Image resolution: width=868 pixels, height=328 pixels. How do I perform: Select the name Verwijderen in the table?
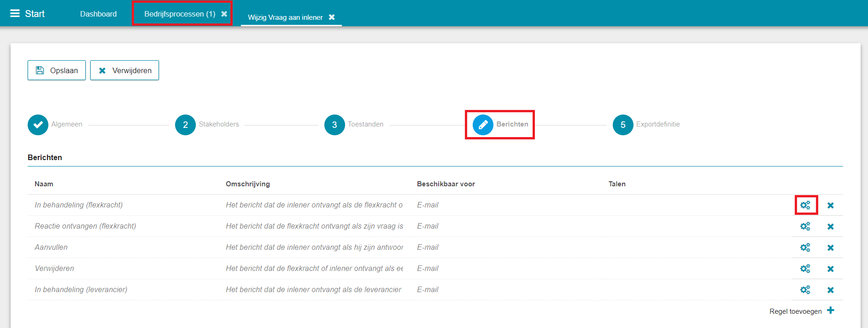pyautogui.click(x=54, y=268)
